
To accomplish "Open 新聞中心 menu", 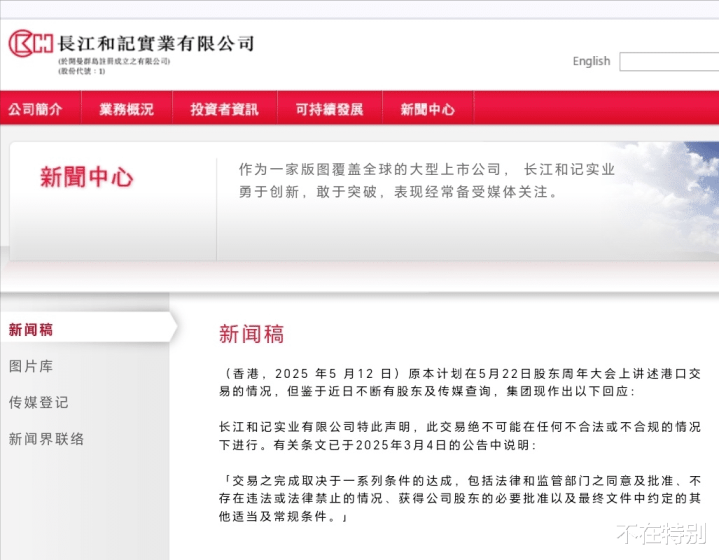I will coord(427,109).
